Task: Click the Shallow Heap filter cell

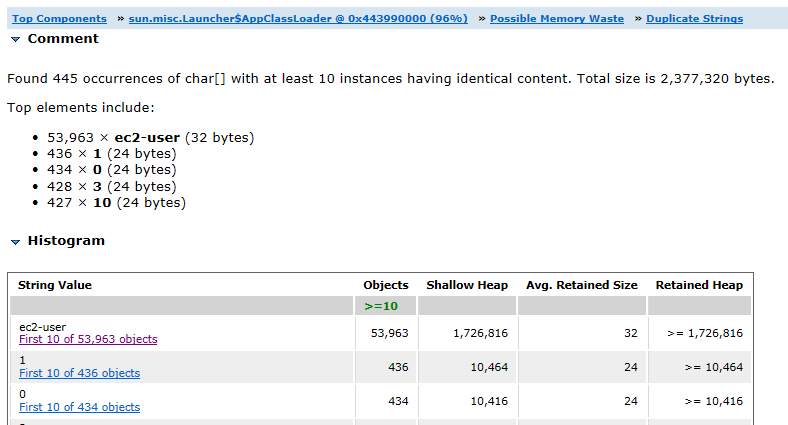Action: tap(467, 306)
